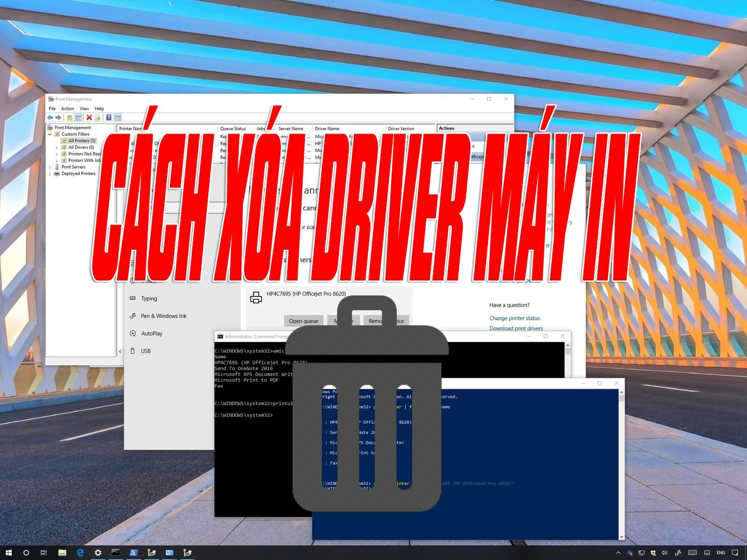This screenshot has width=747, height=560.
Task: Switch to Command Prompt on taskbar
Action: pyautogui.click(x=115, y=553)
